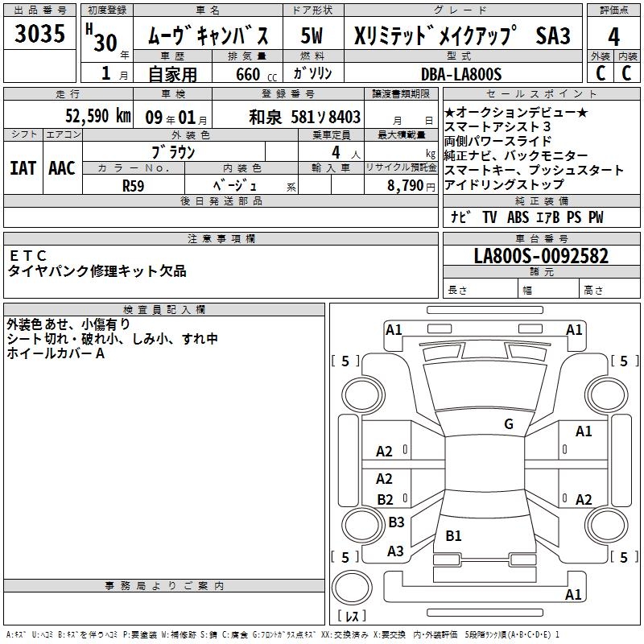Image resolution: width=644 pixels, height=644 pixels.
Task: Click the G windshield mark on diagram
Action: pos(509,423)
